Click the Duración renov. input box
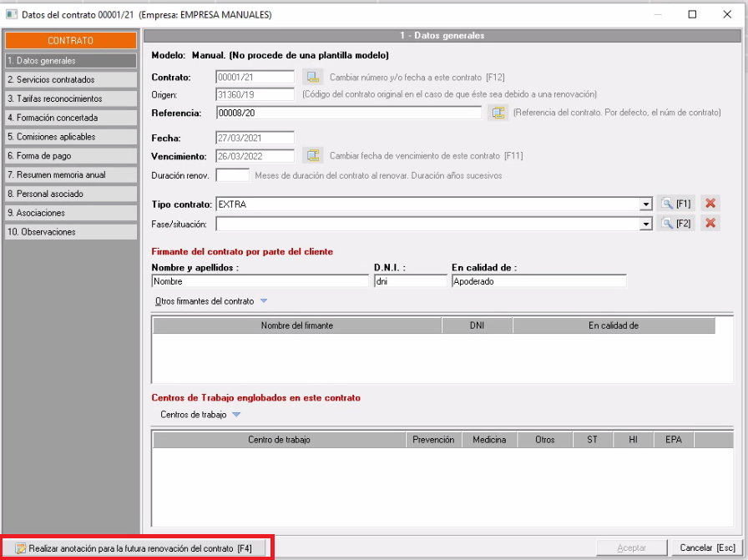Image resolution: width=748 pixels, height=560 pixels. click(232, 175)
